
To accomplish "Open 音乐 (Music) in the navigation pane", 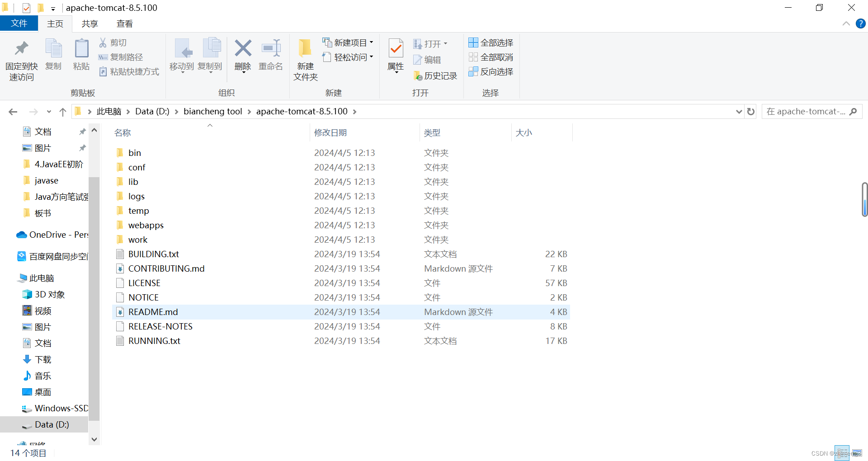I will 37,376.
